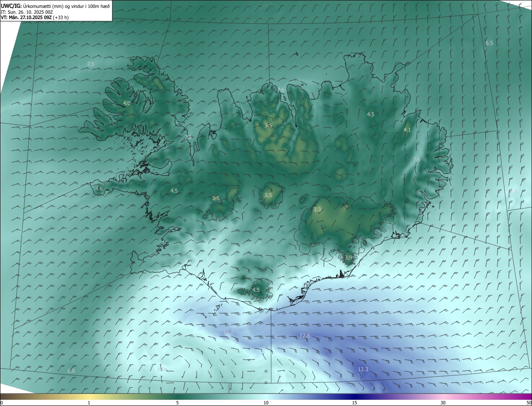Click the initial time "IT: Sun. 26. 10. 2025 00Z"
This screenshot has width=532, height=406.
(x=27, y=12)
